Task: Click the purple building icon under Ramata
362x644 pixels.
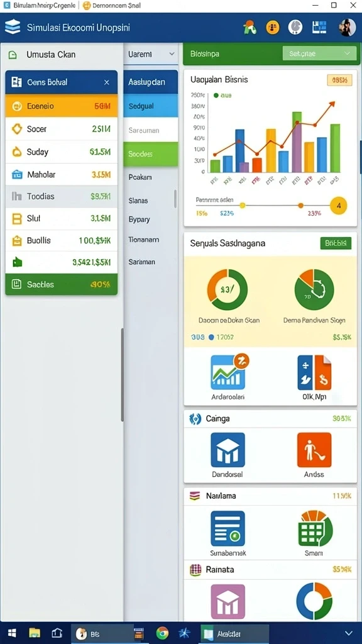Action: (228, 602)
